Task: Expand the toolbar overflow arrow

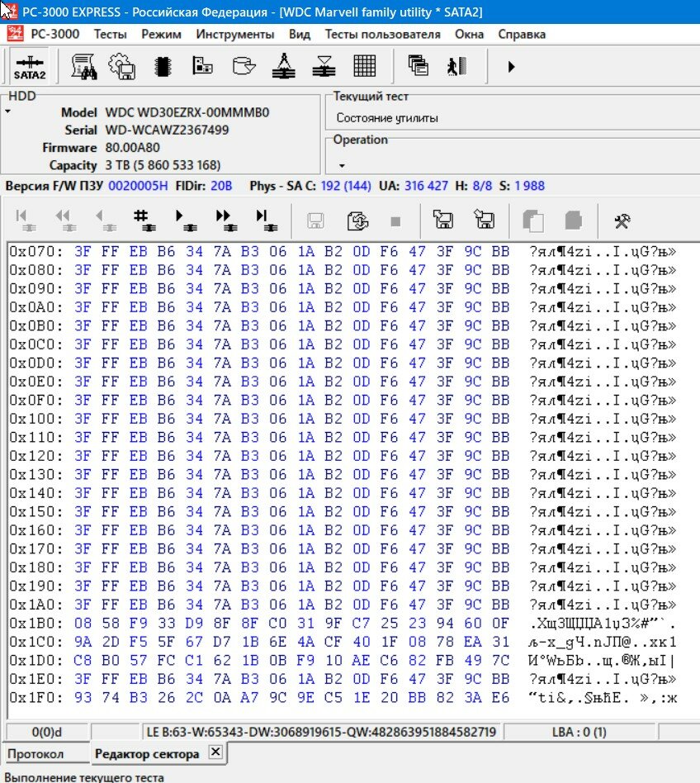Action: [511, 66]
